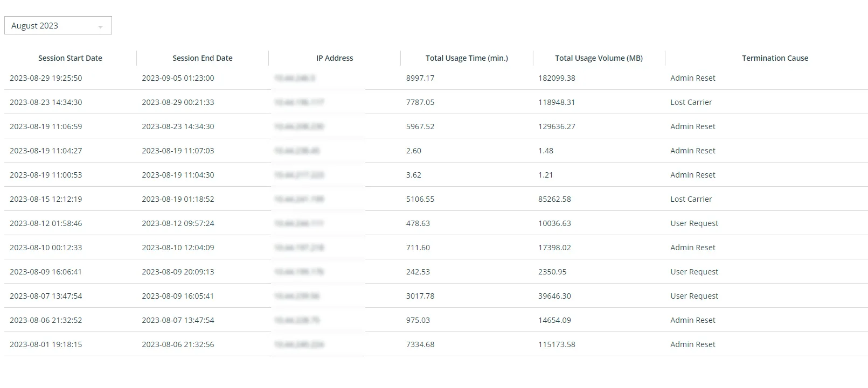Sort by Total Usage Volume (MB) header
Image resolution: width=868 pixels, height=388 pixels.
(599, 58)
